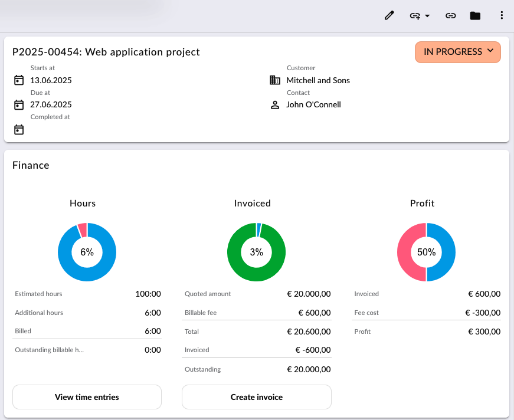The width and height of the screenshot is (514, 420).
Task: Click the pencil edit icon
Action: pos(389,15)
